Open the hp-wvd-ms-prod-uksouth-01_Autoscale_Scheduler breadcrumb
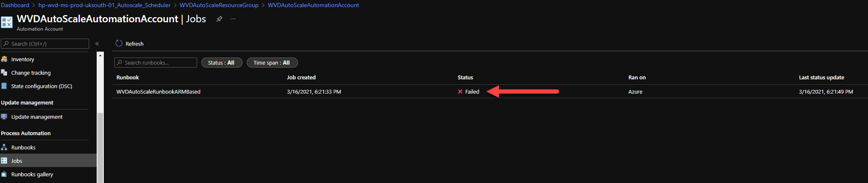The image size is (868, 183). coord(104,5)
